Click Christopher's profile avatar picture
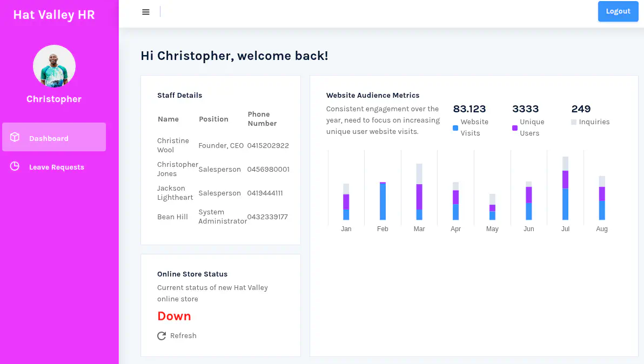The height and width of the screenshot is (364, 644). [x=54, y=66]
